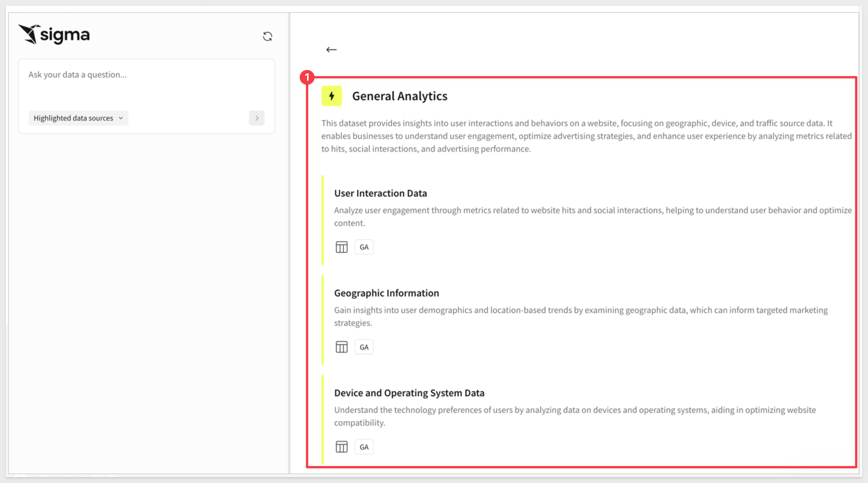Image resolution: width=868 pixels, height=483 pixels.
Task: Click the Geographic Information description paragraph
Action: tap(581, 316)
